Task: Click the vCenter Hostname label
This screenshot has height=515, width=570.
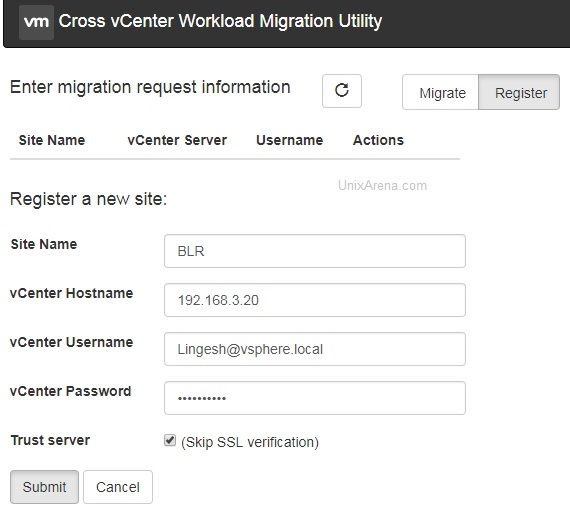Action: coord(72,293)
